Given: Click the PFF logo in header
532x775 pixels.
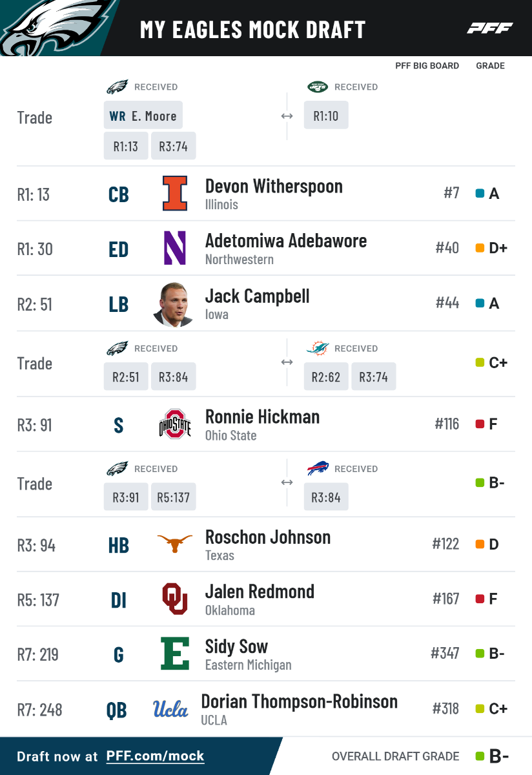Looking at the screenshot, I should click(490, 28).
